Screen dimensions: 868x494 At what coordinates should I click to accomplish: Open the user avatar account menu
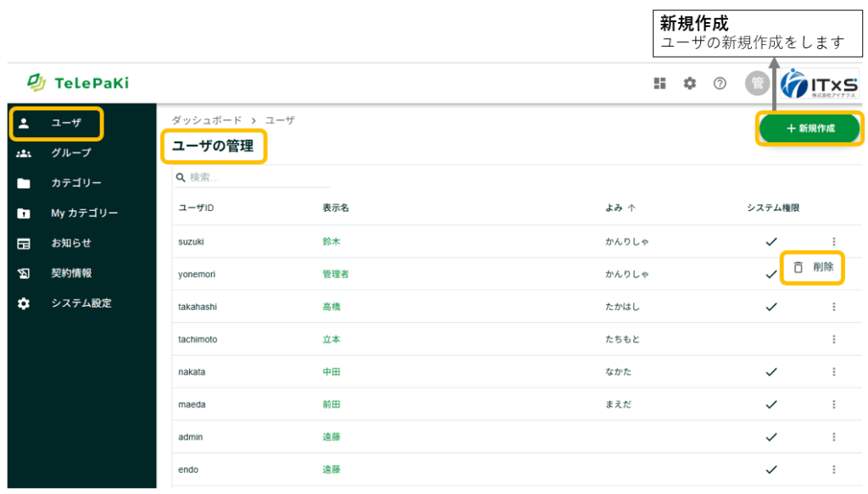point(756,83)
